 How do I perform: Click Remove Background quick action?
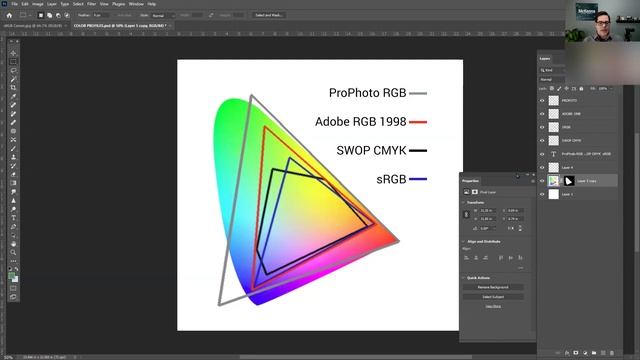[493, 287]
